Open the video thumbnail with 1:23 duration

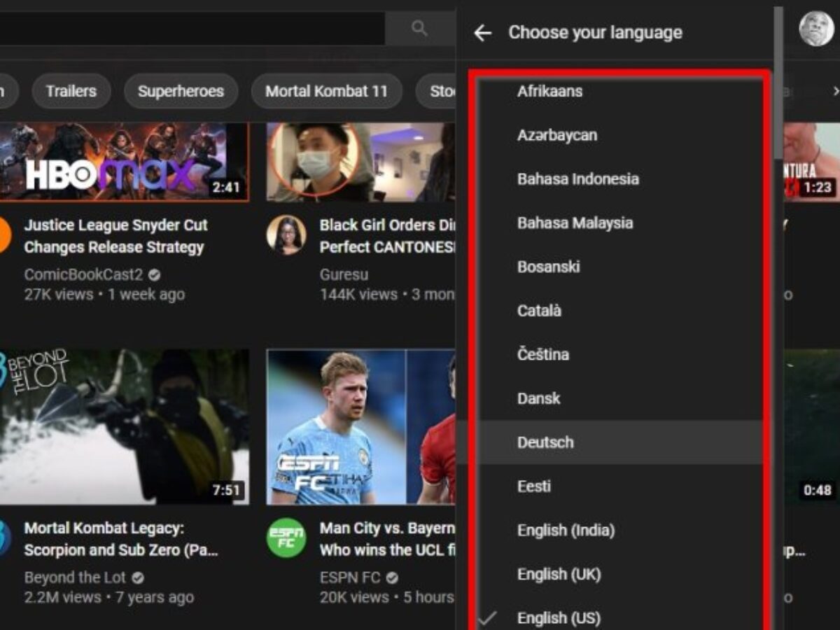click(811, 162)
